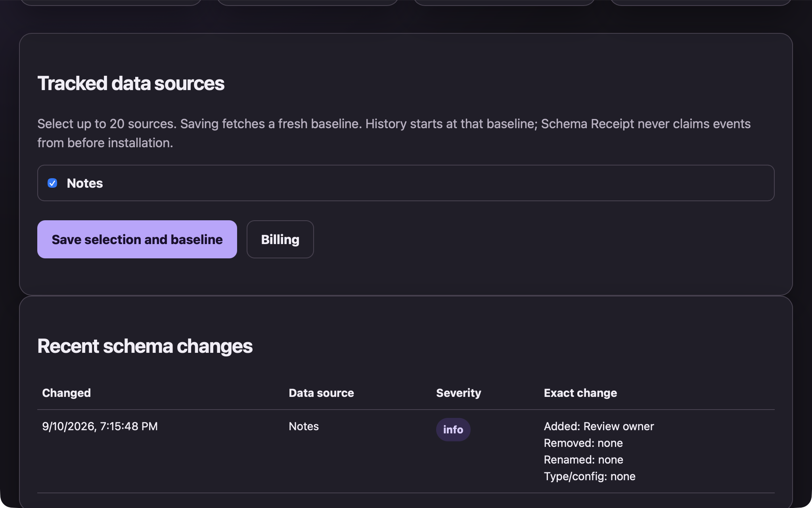Image resolution: width=812 pixels, height=508 pixels.
Task: Select the Notes source row label
Action: pyautogui.click(x=85, y=183)
